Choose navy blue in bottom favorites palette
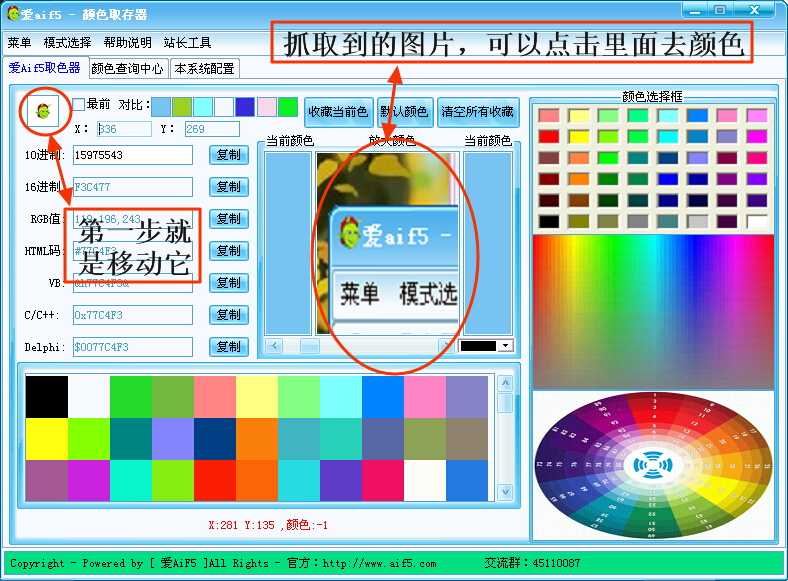The image size is (788, 581). tap(215, 439)
